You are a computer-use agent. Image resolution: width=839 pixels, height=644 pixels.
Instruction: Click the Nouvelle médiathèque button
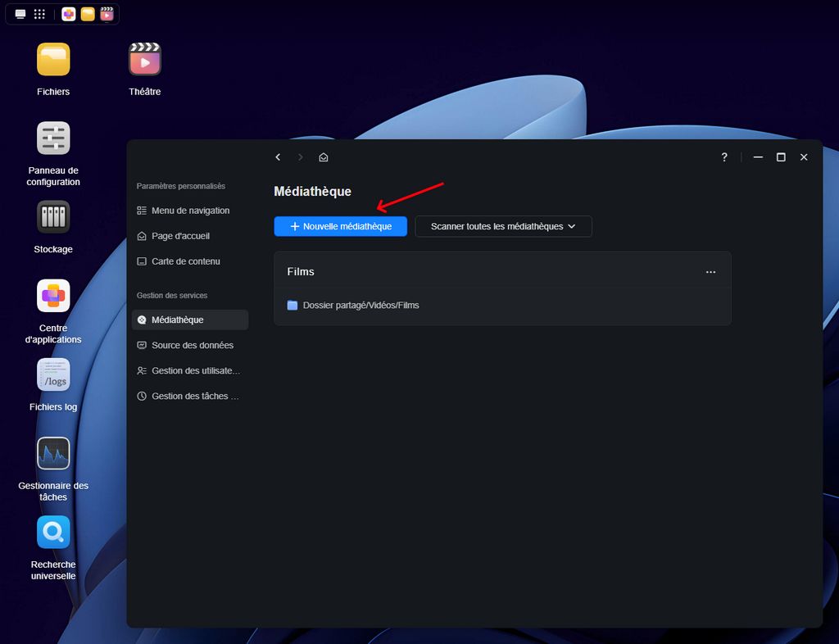click(340, 226)
